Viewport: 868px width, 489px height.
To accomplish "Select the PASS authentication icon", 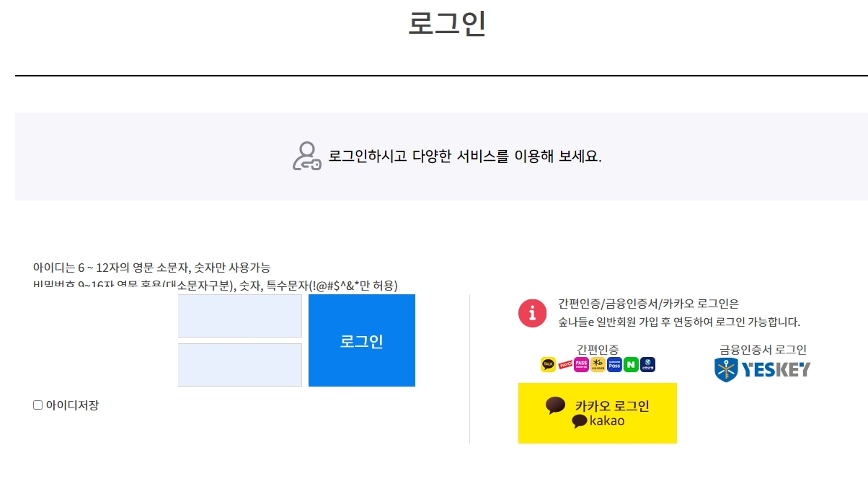I will point(581,365).
